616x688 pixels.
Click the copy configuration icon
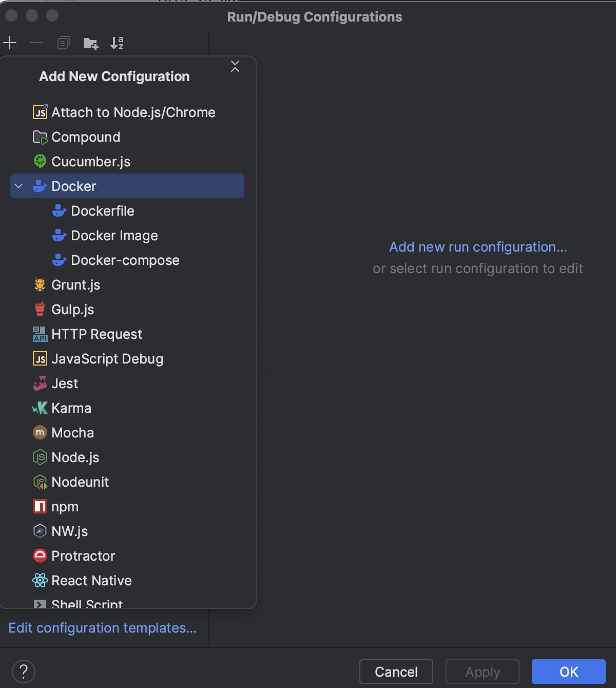point(63,43)
